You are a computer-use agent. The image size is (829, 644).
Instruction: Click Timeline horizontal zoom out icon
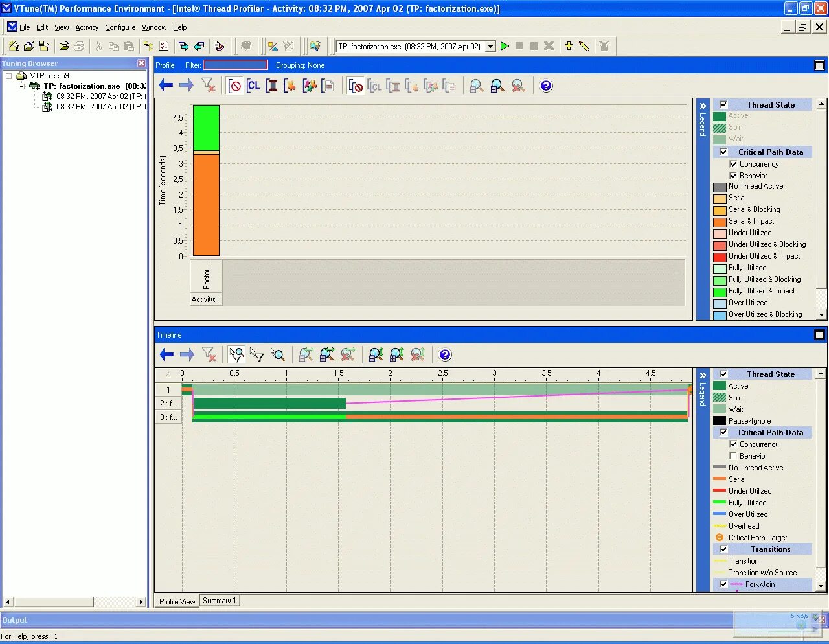click(306, 354)
